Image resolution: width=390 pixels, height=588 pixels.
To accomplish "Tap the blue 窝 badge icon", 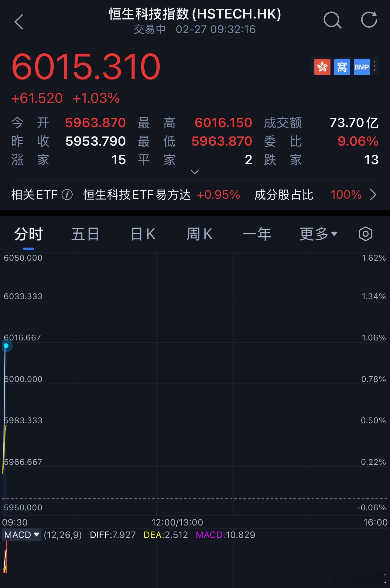I will click(x=342, y=67).
